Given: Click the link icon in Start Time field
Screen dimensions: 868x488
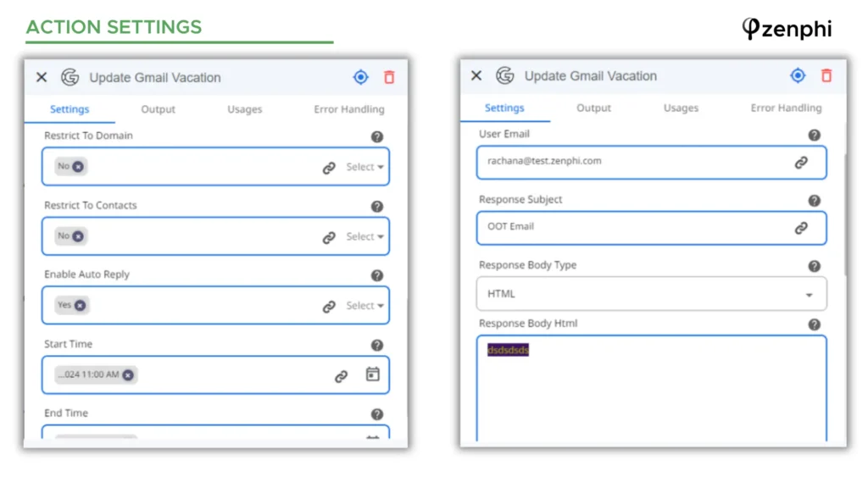Looking at the screenshot, I should pos(341,376).
